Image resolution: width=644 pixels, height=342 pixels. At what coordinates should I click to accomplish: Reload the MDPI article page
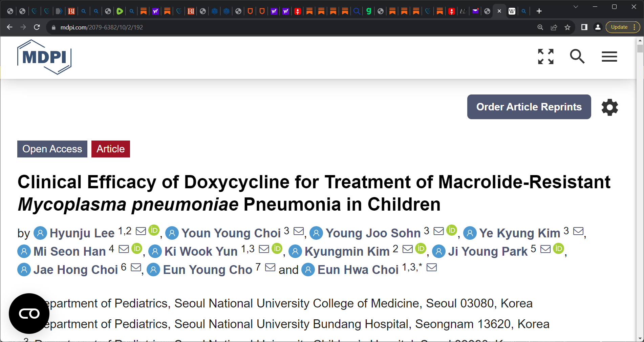point(37,27)
